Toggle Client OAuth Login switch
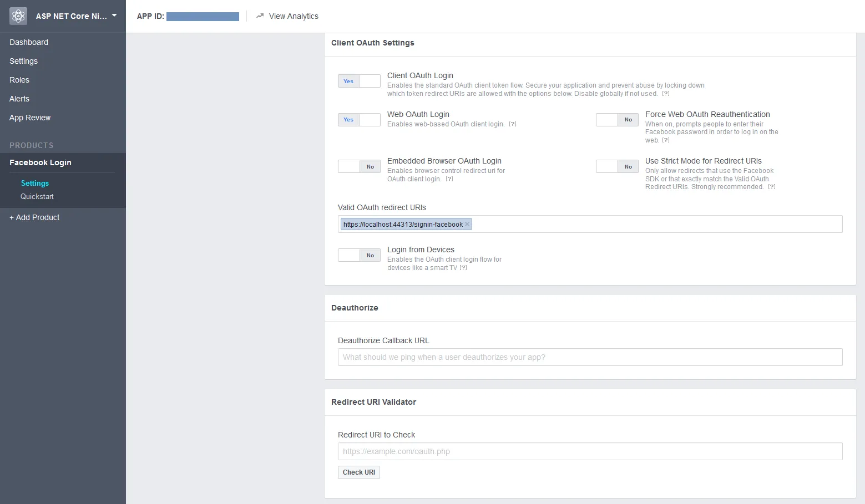Image resolution: width=865 pixels, height=504 pixels. [x=359, y=81]
